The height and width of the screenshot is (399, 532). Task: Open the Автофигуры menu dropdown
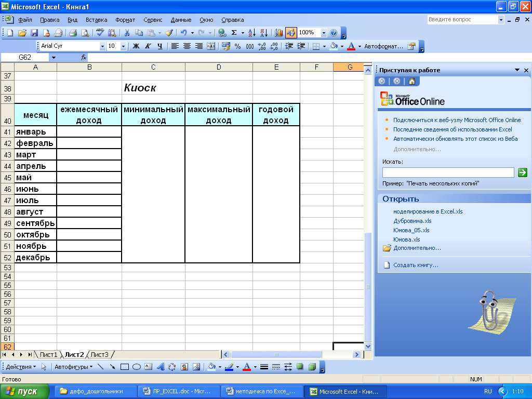coord(74,367)
